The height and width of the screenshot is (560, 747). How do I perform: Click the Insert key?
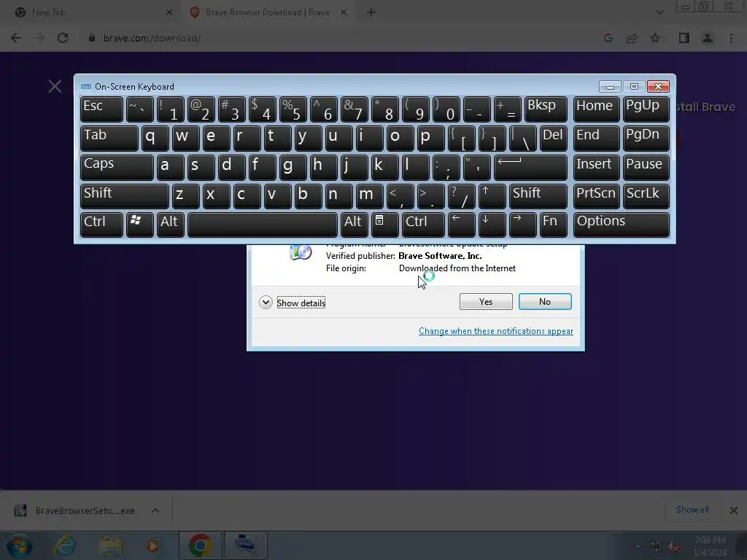point(597,167)
